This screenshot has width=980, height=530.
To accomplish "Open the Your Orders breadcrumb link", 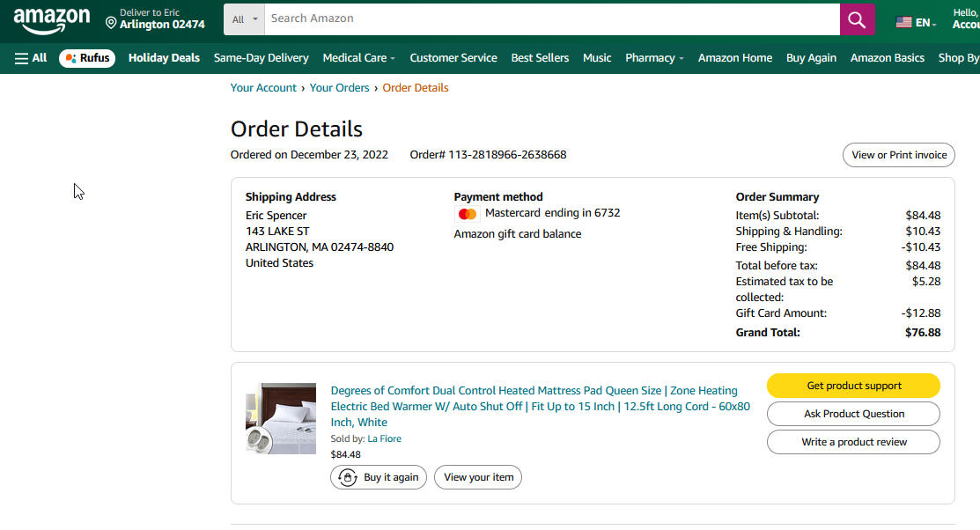I will click(x=339, y=88).
